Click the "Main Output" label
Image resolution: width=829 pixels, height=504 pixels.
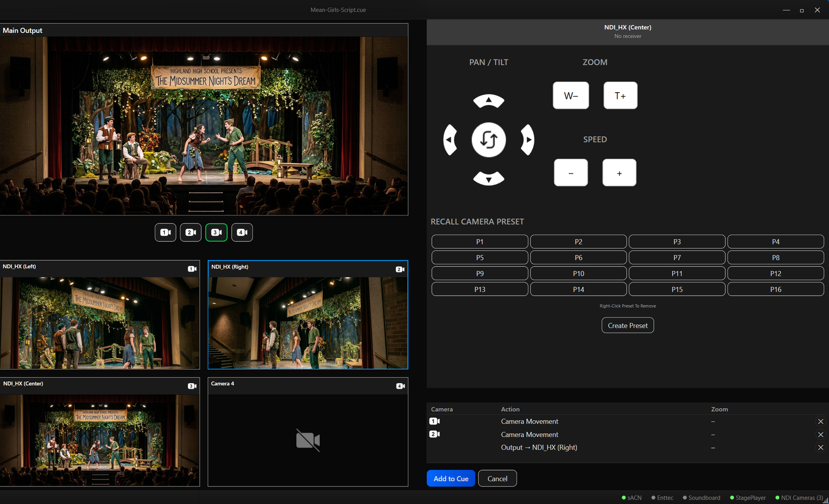pyautogui.click(x=22, y=31)
